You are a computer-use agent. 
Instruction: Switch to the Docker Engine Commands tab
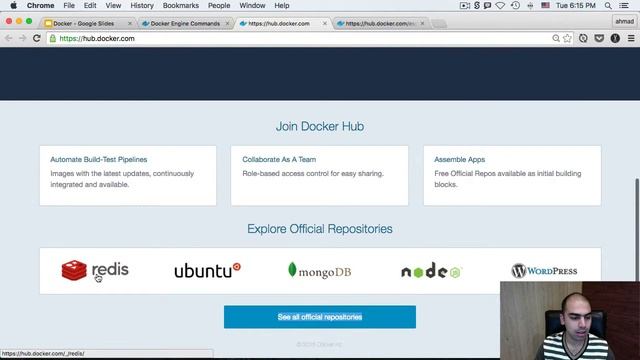[x=184, y=24]
